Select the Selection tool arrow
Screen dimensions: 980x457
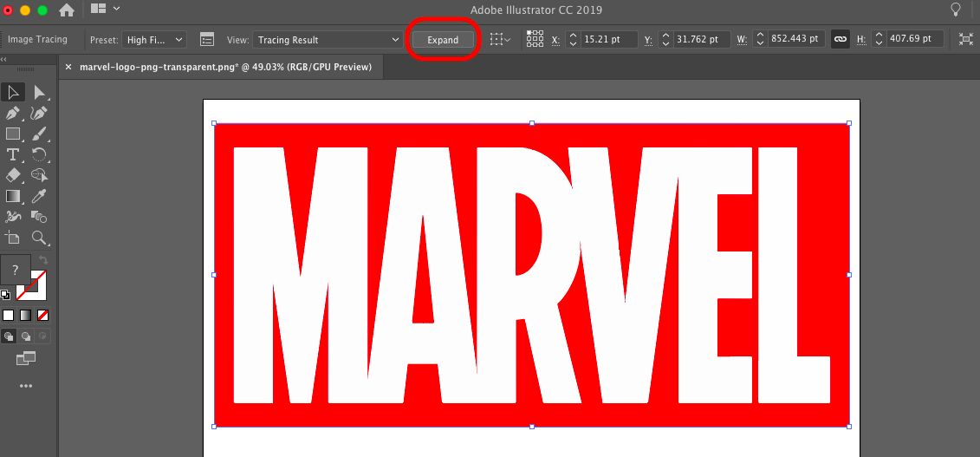(x=13, y=93)
